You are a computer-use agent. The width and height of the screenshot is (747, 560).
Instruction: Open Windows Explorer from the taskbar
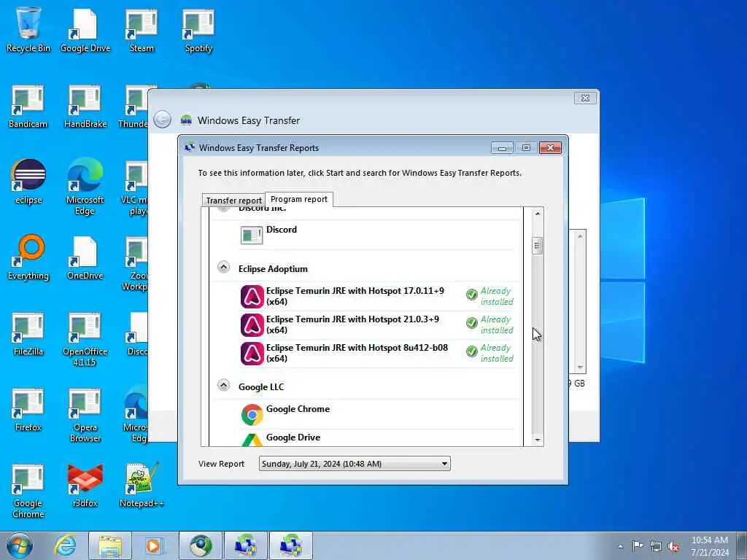(109, 545)
